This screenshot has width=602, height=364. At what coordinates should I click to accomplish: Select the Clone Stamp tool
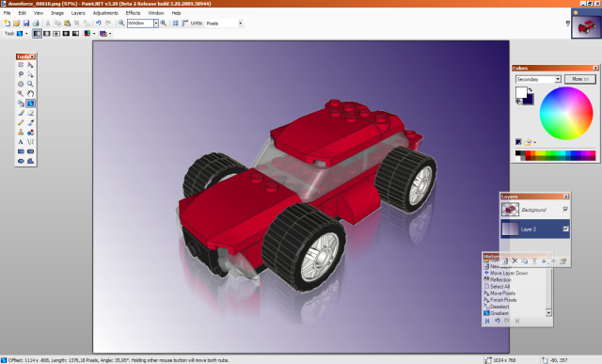click(21, 132)
